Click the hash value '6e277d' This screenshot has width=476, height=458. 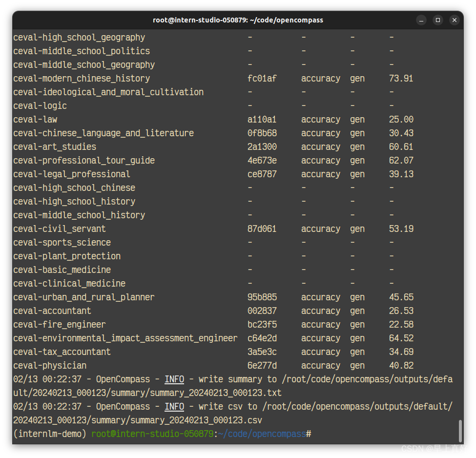point(262,365)
